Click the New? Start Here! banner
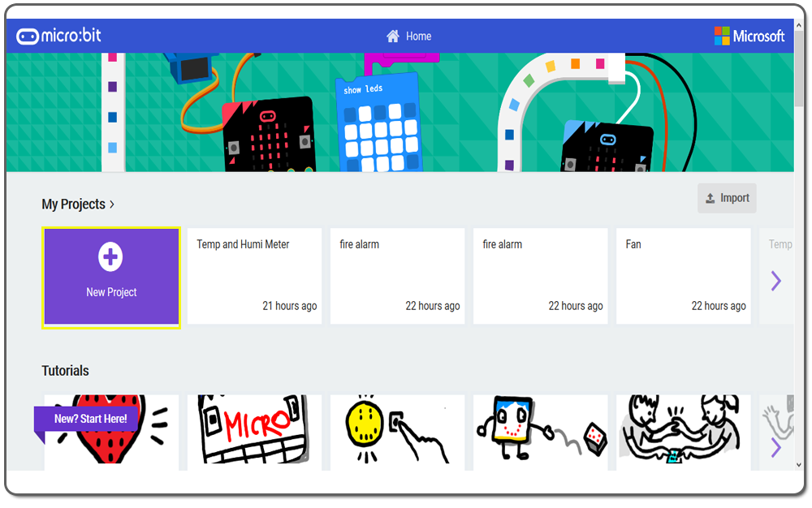Viewport: 812px width, 508px height. click(x=86, y=419)
